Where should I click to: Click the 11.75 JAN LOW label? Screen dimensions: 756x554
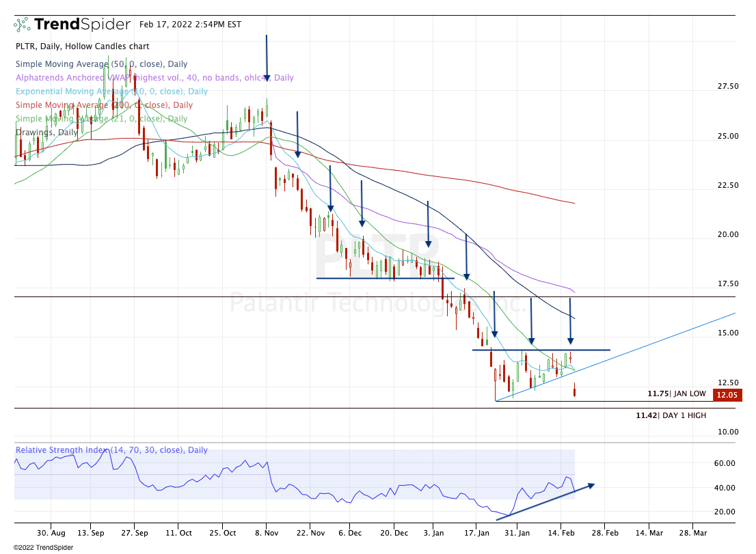(x=677, y=394)
